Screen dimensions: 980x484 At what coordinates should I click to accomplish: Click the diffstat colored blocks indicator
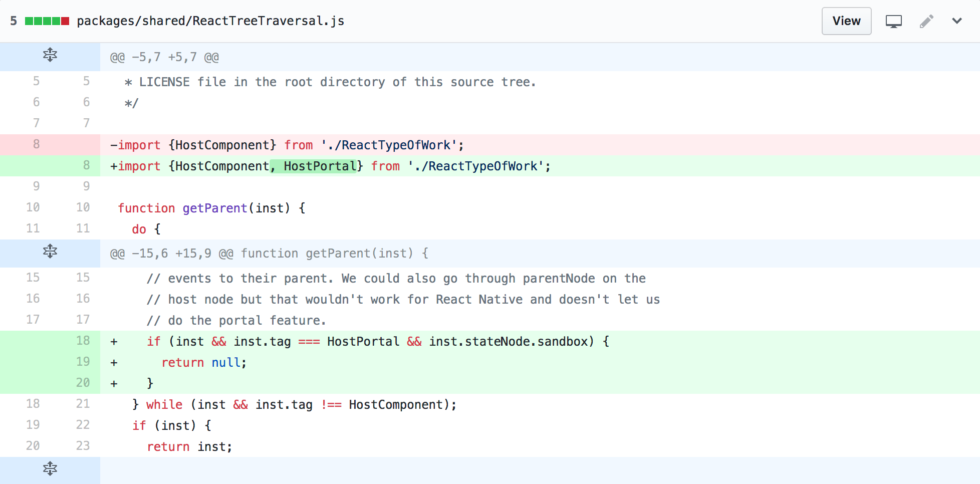coord(47,21)
